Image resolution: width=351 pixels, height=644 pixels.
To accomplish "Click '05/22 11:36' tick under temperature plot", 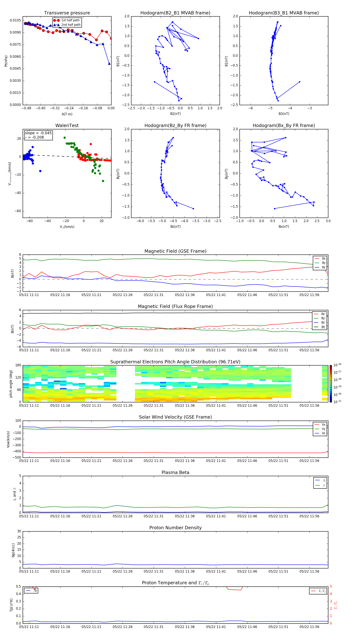I will 185,627.
